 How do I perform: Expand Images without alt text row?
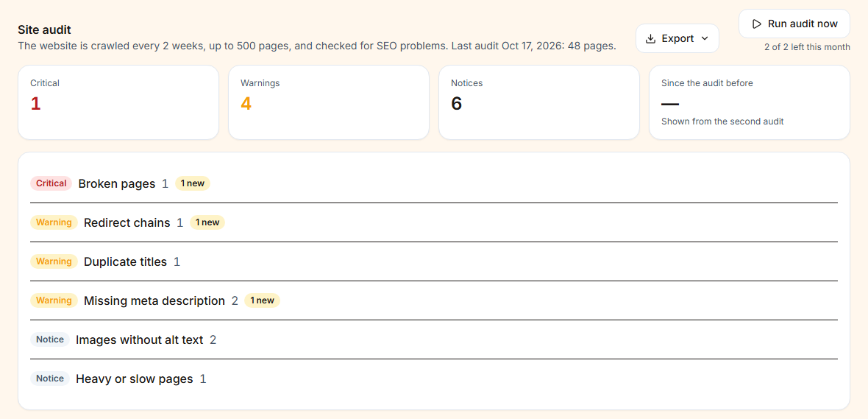[x=434, y=339]
